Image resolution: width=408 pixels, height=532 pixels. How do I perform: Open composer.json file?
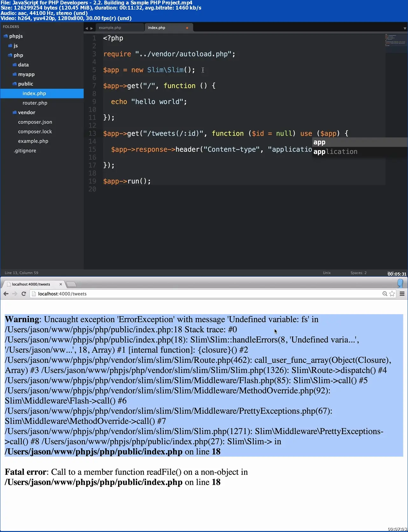[x=35, y=122]
